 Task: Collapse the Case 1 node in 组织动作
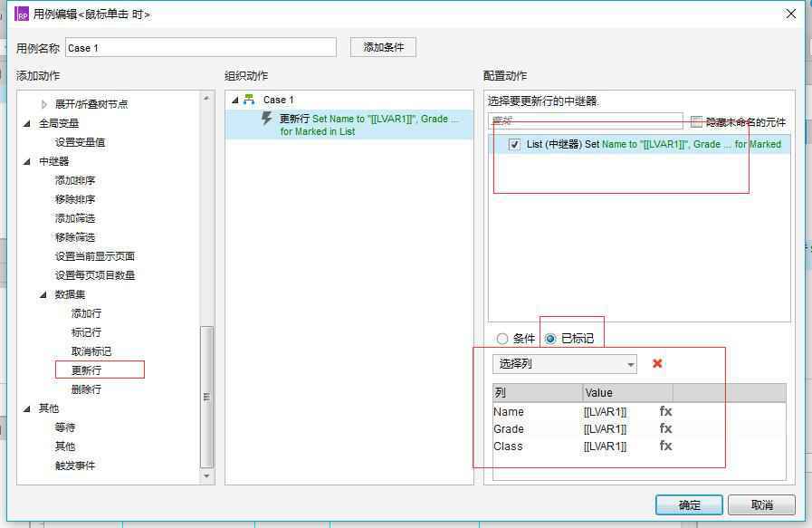pos(235,100)
